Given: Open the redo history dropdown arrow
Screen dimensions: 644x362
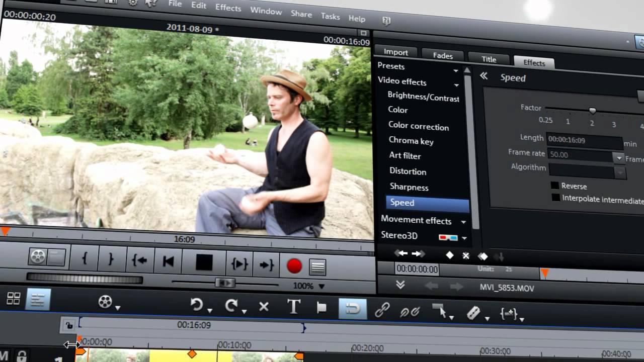Looking at the screenshot, I should pyautogui.click(x=244, y=311).
